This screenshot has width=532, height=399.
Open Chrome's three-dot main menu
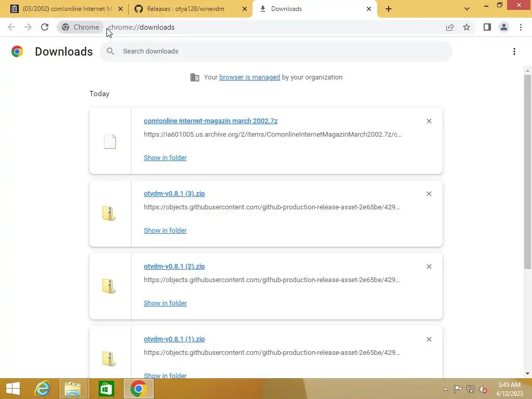pyautogui.click(x=521, y=27)
